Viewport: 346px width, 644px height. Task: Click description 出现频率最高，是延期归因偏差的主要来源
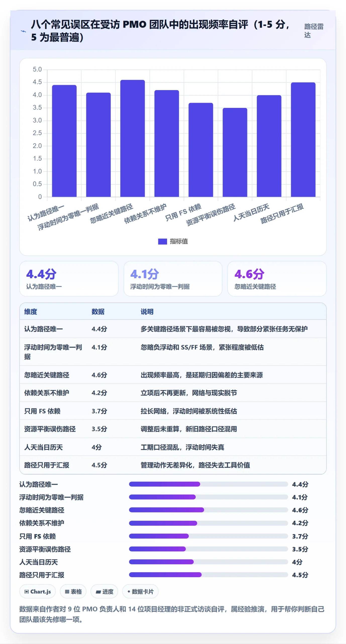pos(202,375)
